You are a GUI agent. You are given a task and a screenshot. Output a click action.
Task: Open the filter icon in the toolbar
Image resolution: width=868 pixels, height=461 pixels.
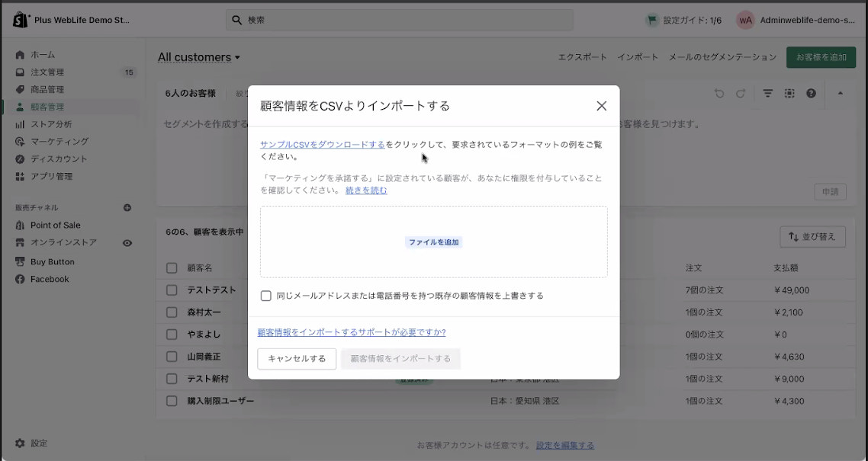767,92
